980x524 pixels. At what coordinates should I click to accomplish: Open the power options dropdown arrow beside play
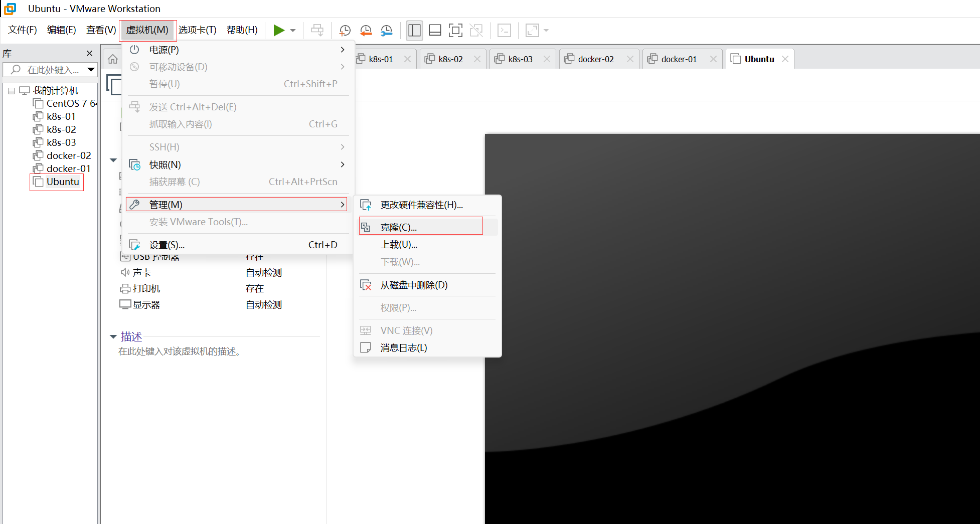[293, 31]
